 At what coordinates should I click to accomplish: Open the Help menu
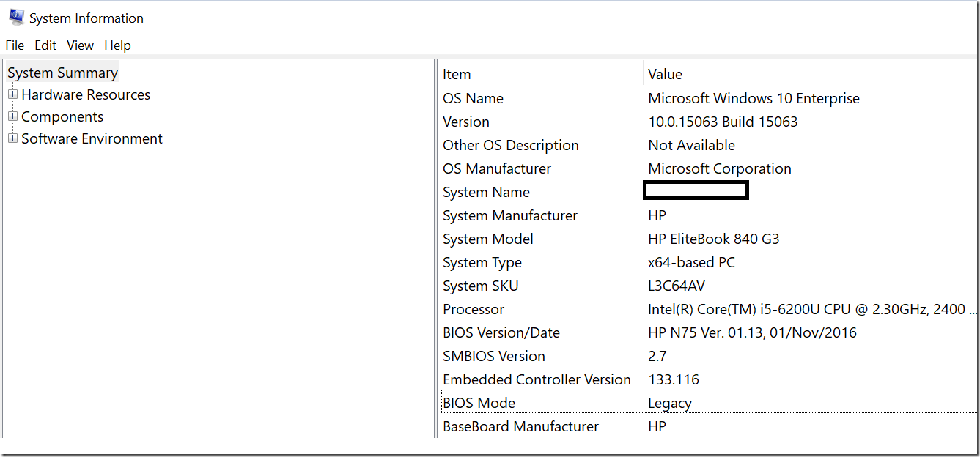click(x=117, y=45)
